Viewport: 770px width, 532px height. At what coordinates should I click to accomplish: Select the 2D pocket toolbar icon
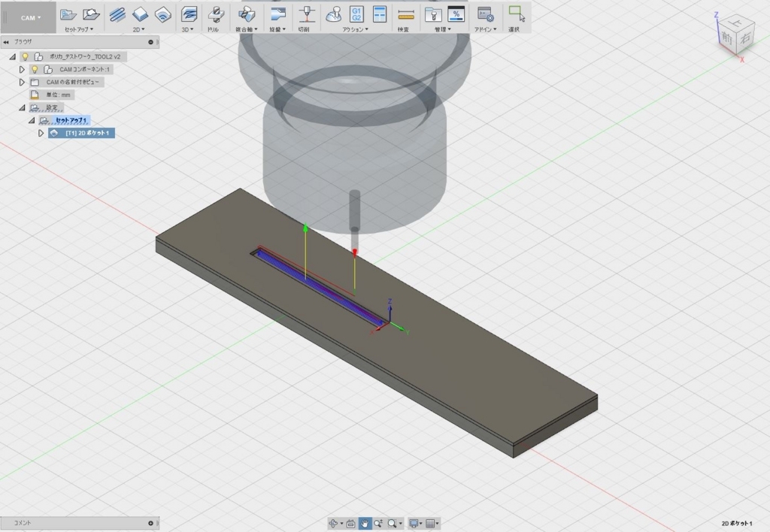[163, 14]
